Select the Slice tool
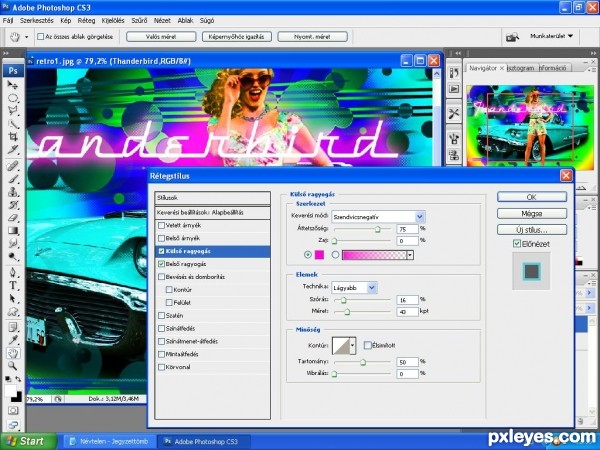The height and width of the screenshot is (450, 600). click(13, 150)
